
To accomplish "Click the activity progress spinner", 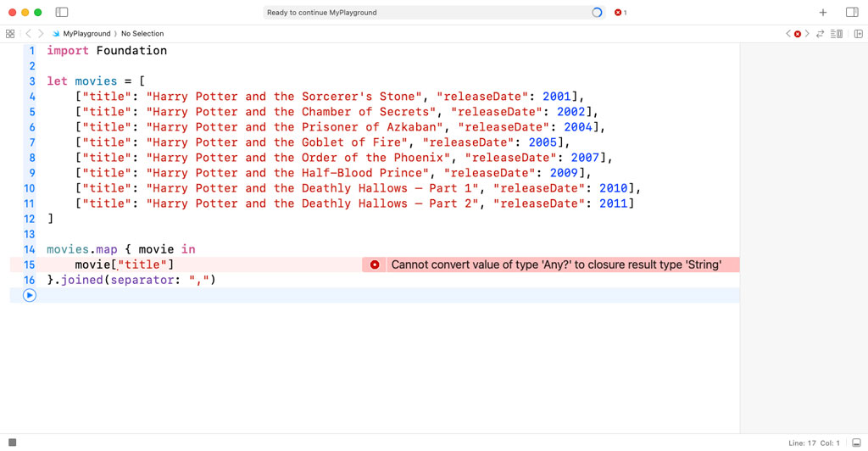I will click(x=597, y=12).
